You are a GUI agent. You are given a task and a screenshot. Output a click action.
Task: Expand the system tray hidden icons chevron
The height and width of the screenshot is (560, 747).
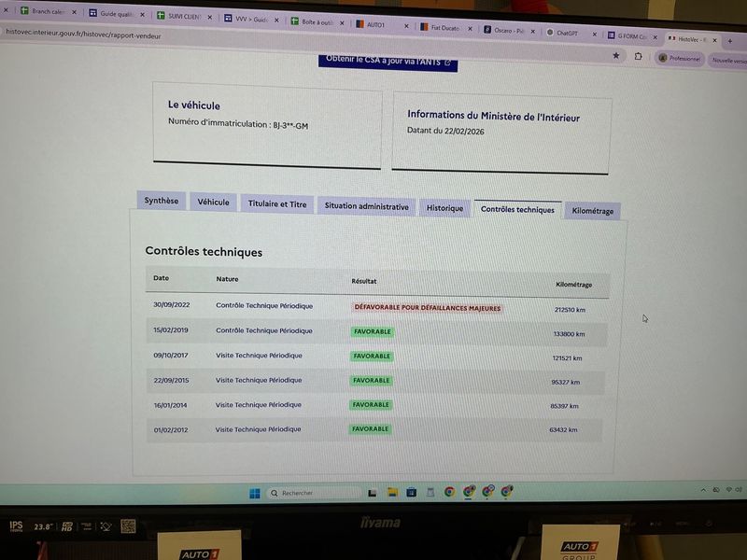tap(703, 490)
